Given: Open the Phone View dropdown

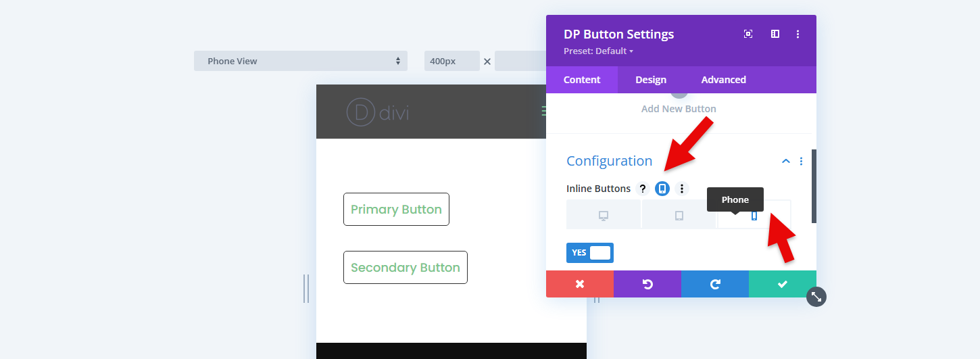Looking at the screenshot, I should (301, 61).
